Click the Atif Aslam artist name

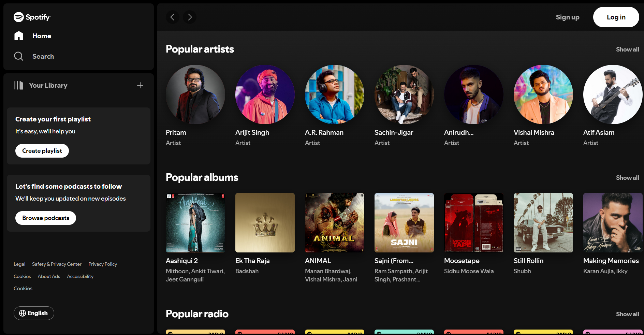(x=599, y=132)
